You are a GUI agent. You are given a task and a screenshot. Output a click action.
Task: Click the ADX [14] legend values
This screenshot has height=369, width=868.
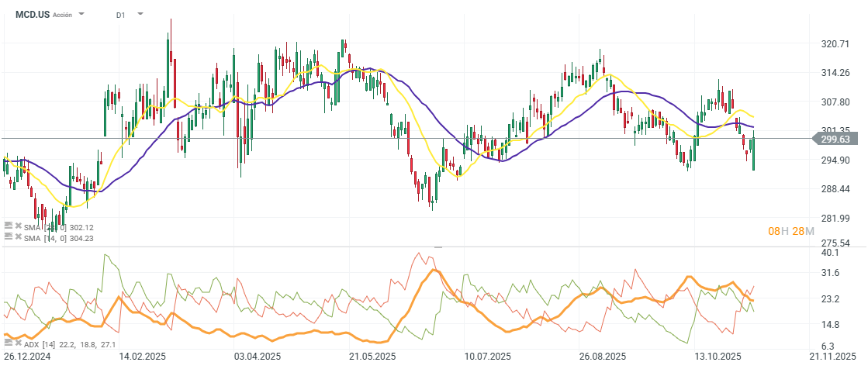click(x=70, y=343)
